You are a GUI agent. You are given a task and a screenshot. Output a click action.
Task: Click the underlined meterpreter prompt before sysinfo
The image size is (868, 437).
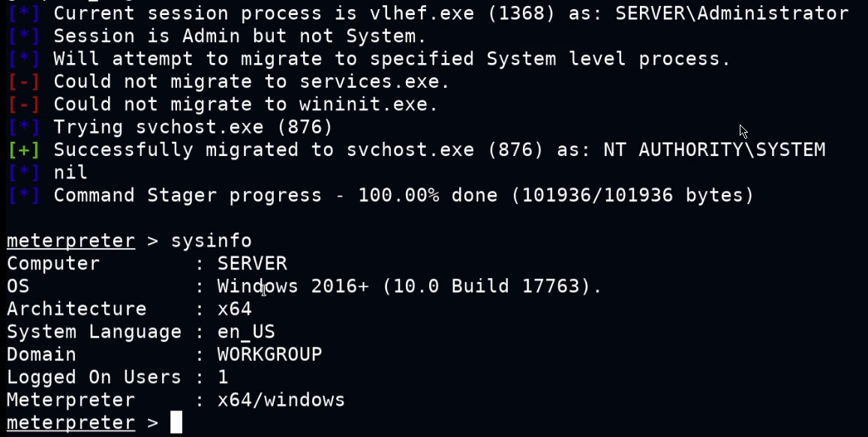[x=71, y=241]
